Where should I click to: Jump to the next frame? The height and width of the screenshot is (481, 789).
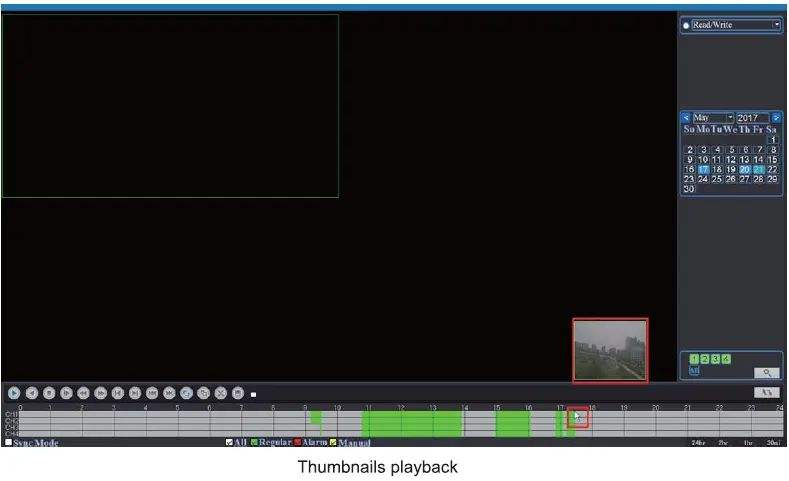point(135,393)
